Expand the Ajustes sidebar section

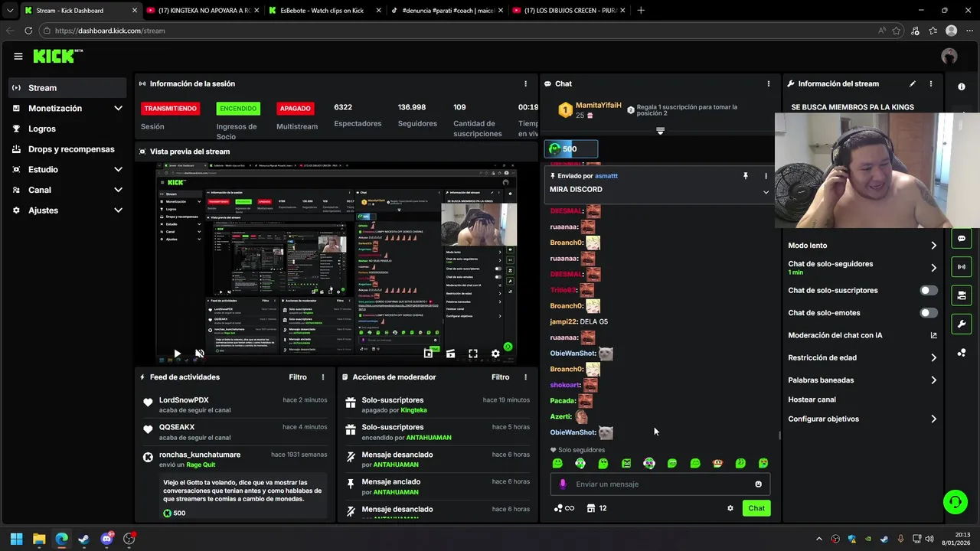(x=118, y=210)
